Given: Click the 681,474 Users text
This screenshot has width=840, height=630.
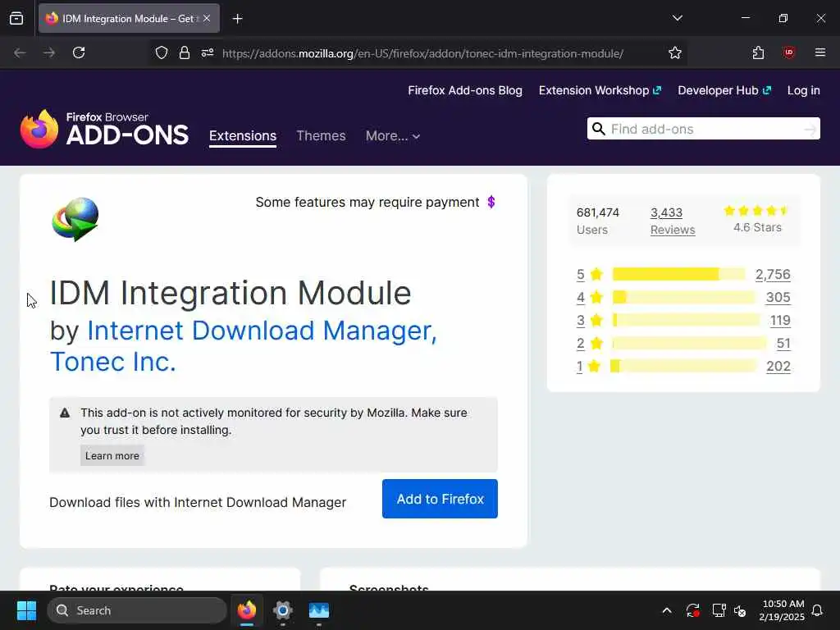Looking at the screenshot, I should (x=598, y=221).
